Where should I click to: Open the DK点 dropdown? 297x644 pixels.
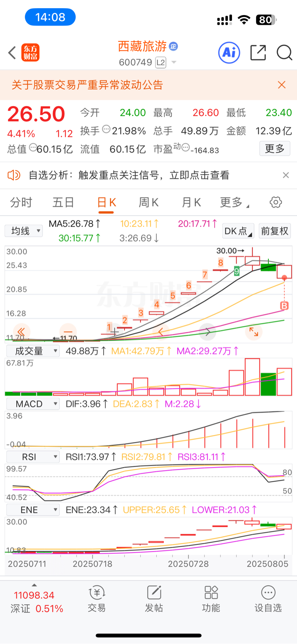pyautogui.click(x=239, y=231)
